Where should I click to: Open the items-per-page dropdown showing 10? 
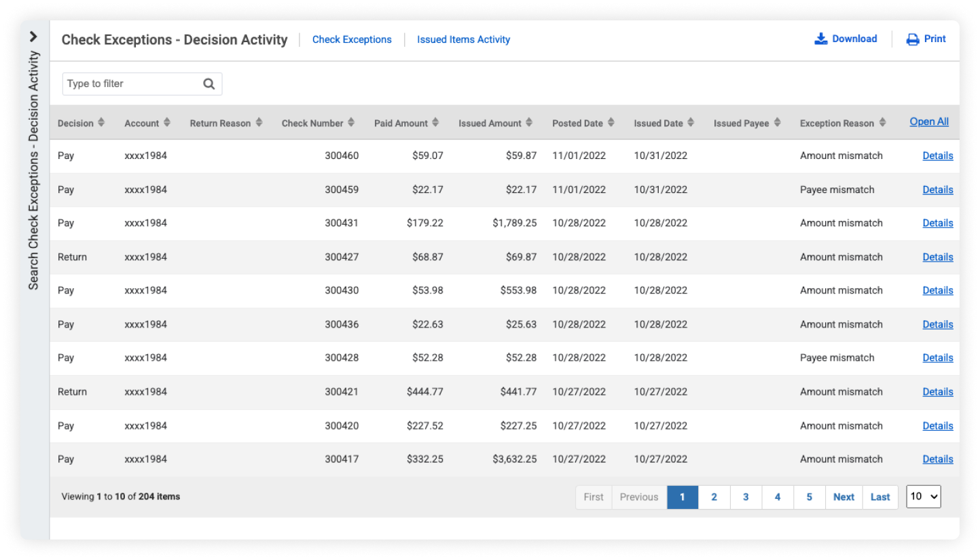[923, 497]
